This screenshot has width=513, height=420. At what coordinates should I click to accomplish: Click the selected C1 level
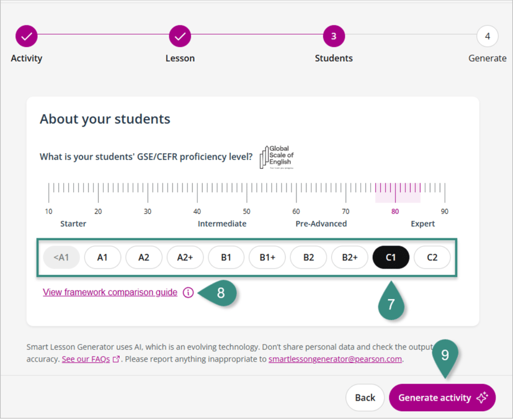point(391,257)
